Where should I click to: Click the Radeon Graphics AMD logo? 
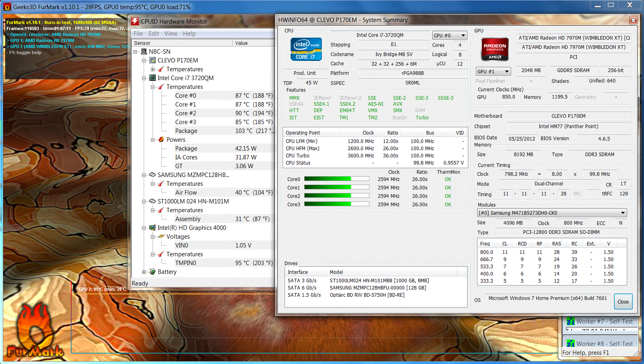(x=495, y=49)
